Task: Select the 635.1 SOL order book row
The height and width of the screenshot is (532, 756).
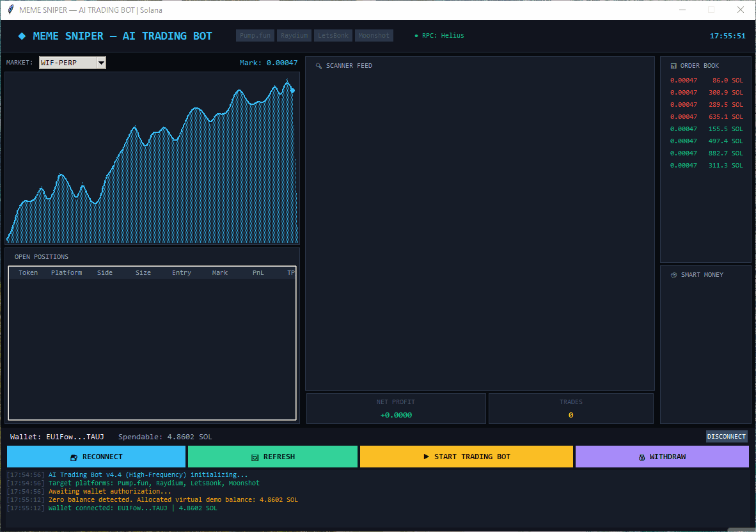Action: pyautogui.click(x=706, y=117)
